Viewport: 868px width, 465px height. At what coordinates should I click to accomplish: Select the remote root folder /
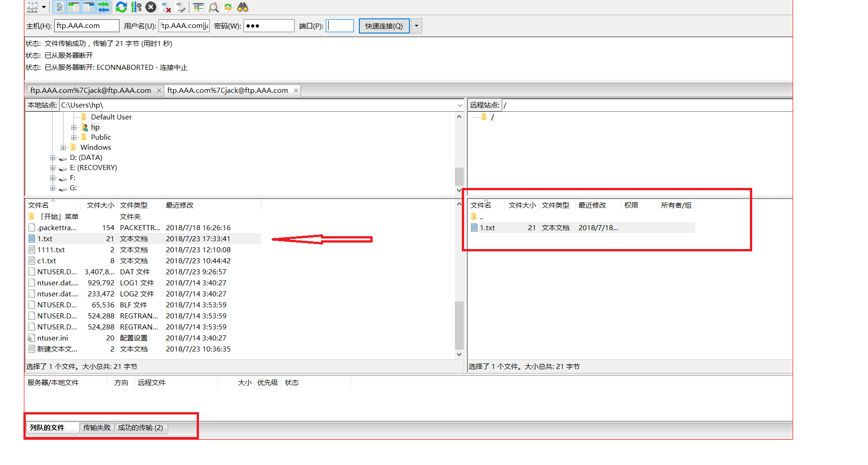click(492, 117)
